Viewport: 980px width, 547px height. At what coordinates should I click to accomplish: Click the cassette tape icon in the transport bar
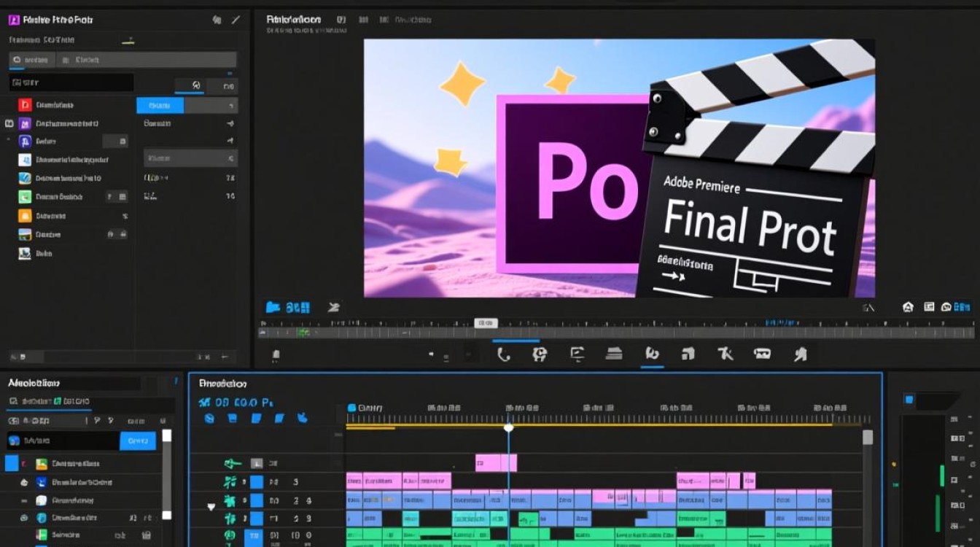pos(762,354)
